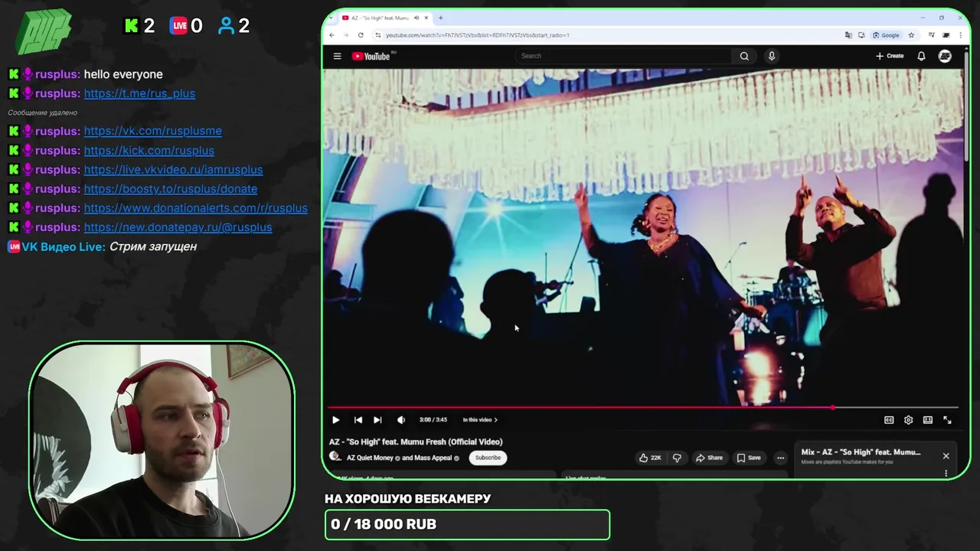Expand the 'In this video' chapters
The image size is (980, 551).
[x=480, y=419]
